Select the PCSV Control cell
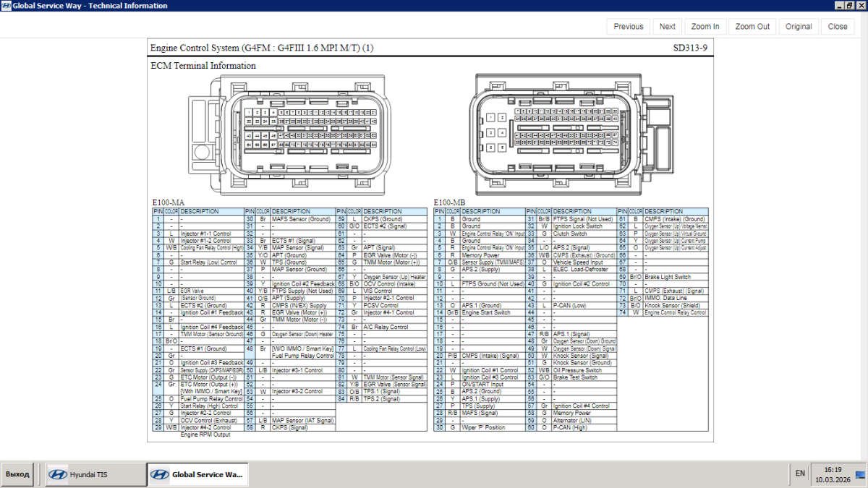Image resolution: width=868 pixels, height=488 pixels. point(395,306)
